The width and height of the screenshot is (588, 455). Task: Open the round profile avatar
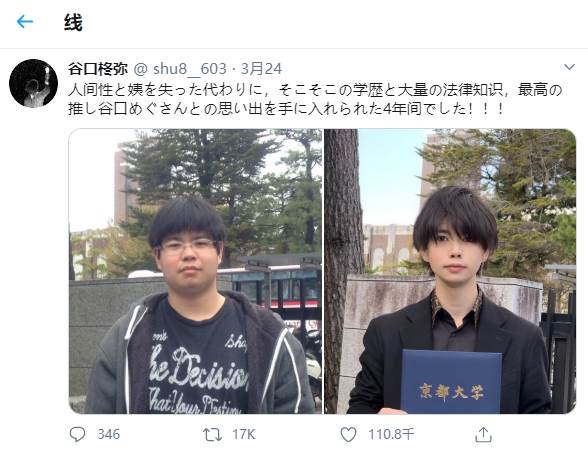point(33,83)
